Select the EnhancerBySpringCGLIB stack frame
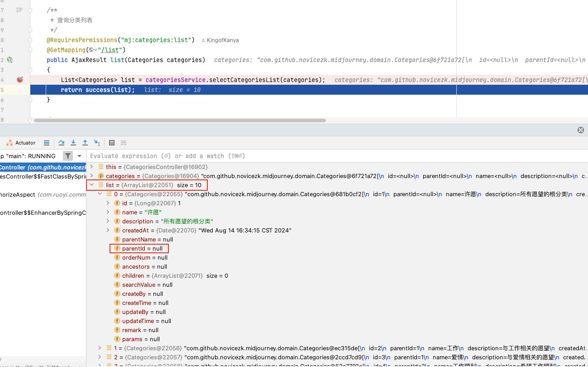Screen dimensions: 588x367 [x=43, y=212]
